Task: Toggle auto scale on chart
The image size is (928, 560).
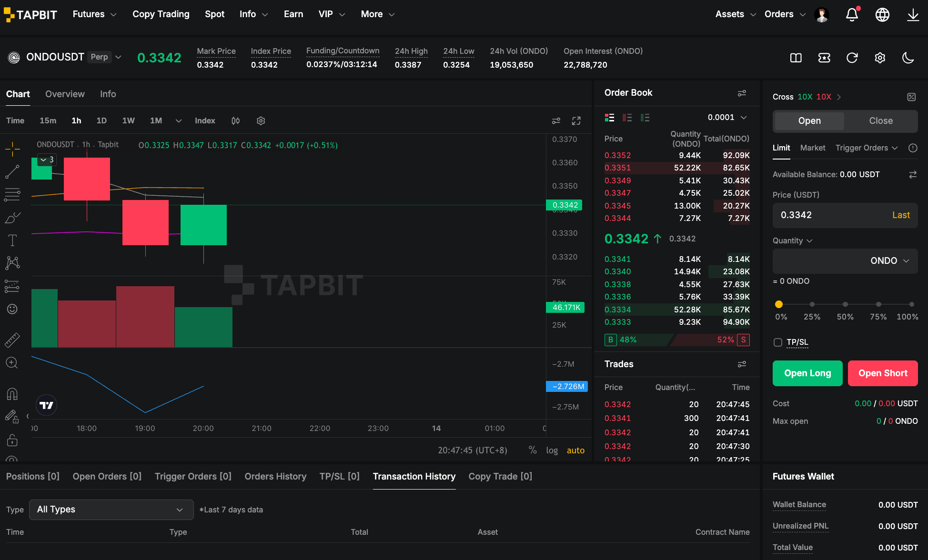Action: click(575, 450)
